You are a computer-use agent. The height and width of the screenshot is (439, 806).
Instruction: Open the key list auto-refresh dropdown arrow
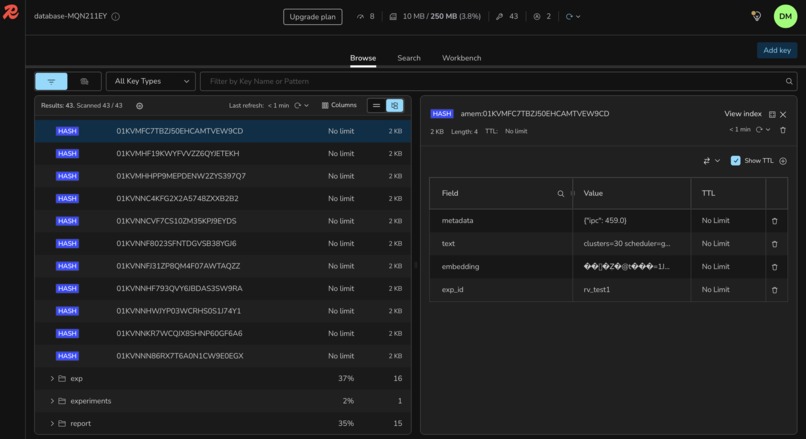pos(306,105)
